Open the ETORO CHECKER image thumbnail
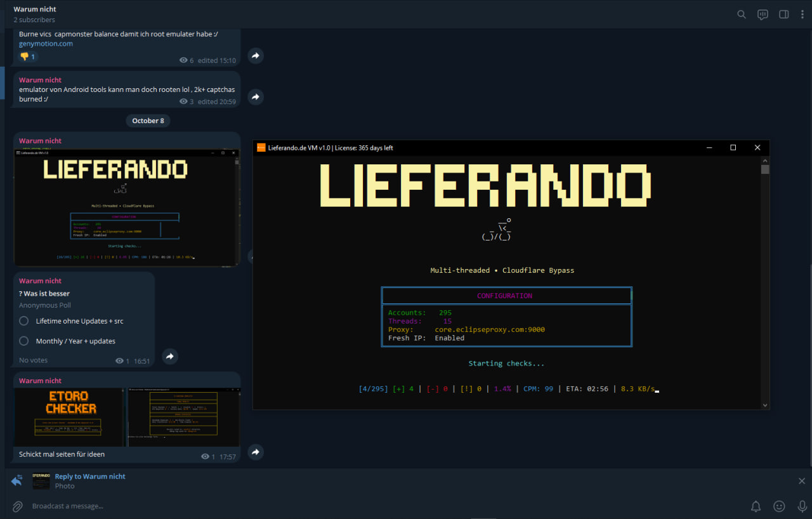812x519 pixels. (x=70, y=417)
